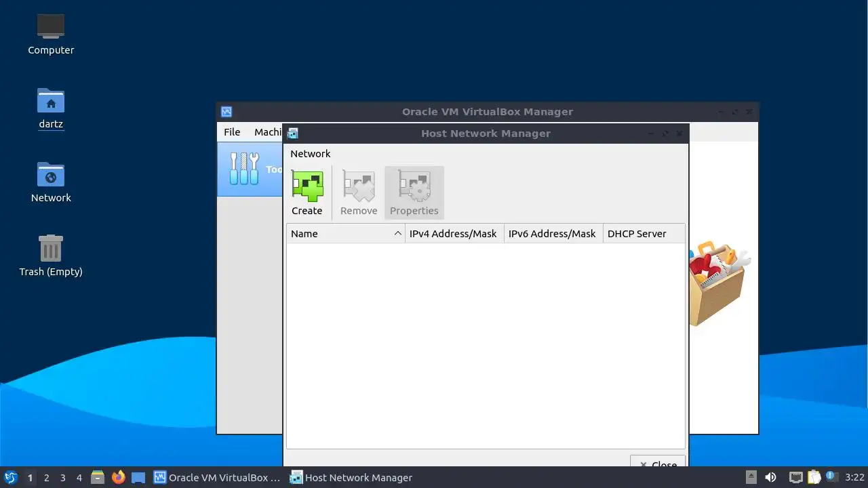Open the clipboard manager tray icon
Screen dimensions: 868x488
click(814, 478)
